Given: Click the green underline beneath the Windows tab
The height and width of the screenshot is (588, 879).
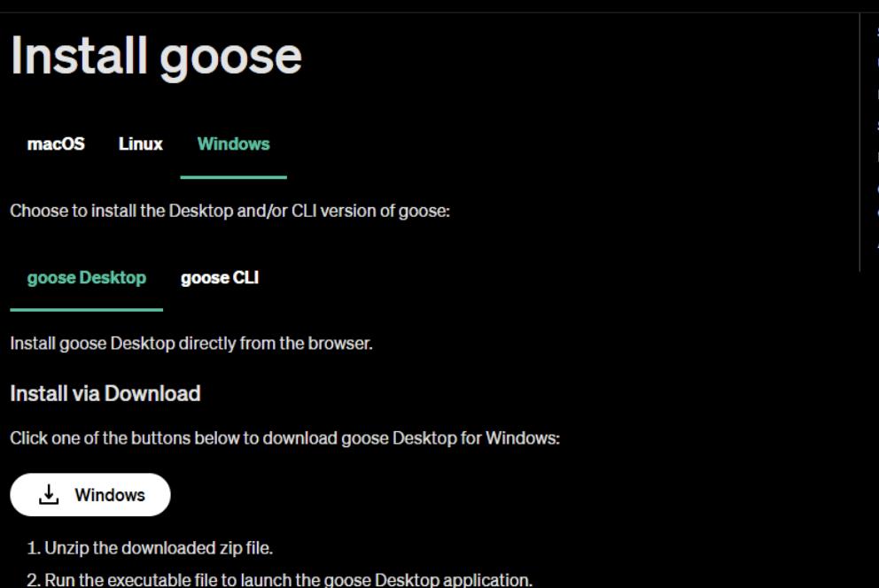Looking at the screenshot, I should click(x=233, y=177).
